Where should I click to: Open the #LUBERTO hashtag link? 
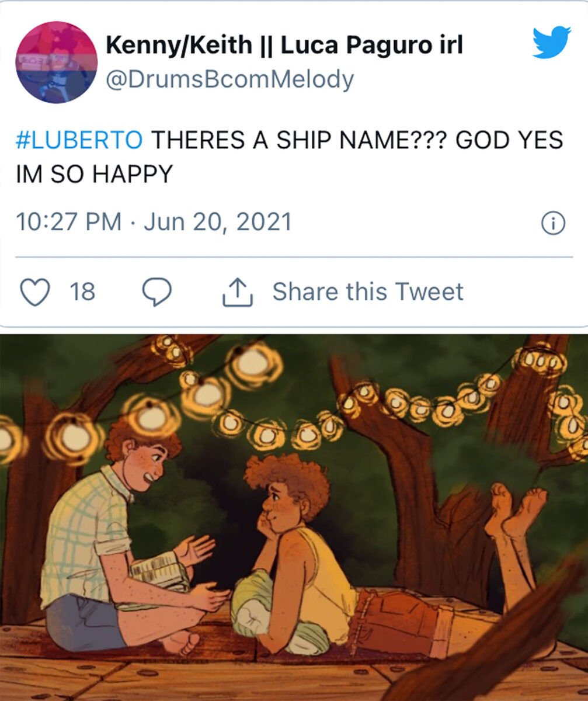coord(79,140)
